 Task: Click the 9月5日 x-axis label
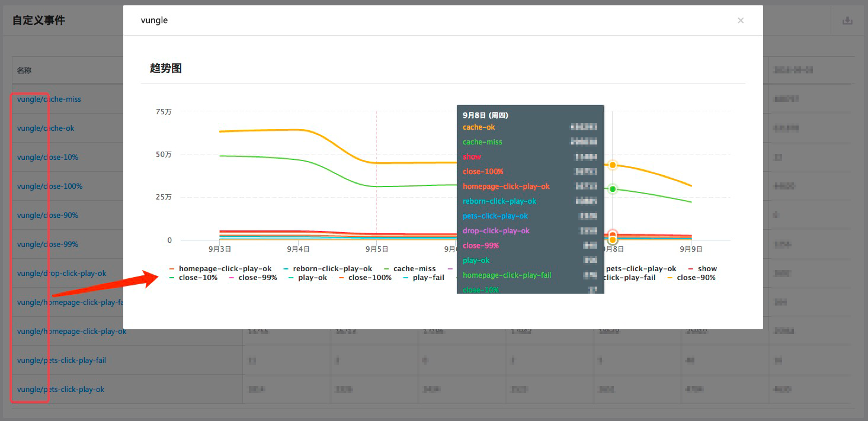click(x=377, y=249)
